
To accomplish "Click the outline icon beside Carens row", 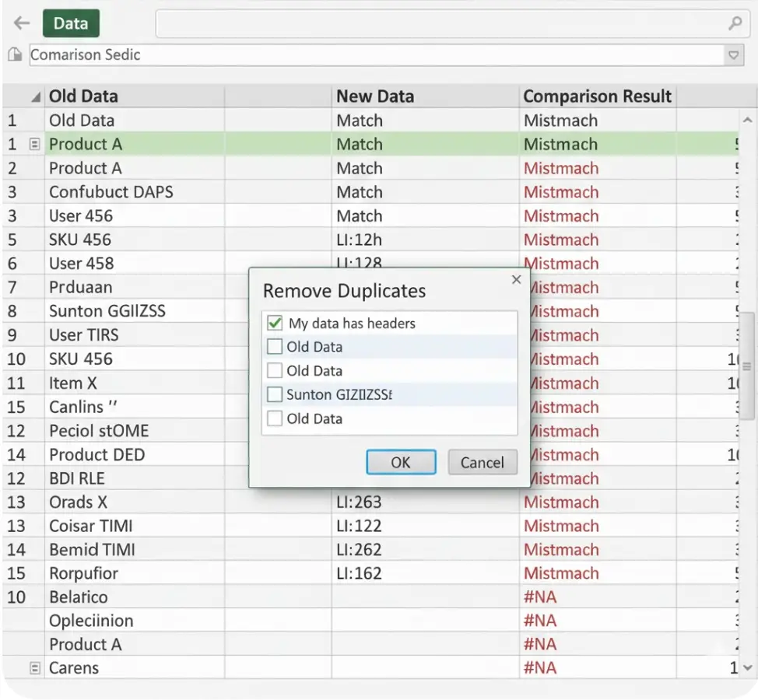I will tap(34, 668).
